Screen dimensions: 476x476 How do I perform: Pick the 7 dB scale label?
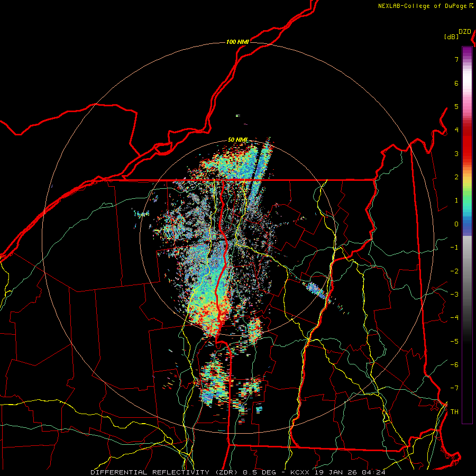pyautogui.click(x=456, y=59)
